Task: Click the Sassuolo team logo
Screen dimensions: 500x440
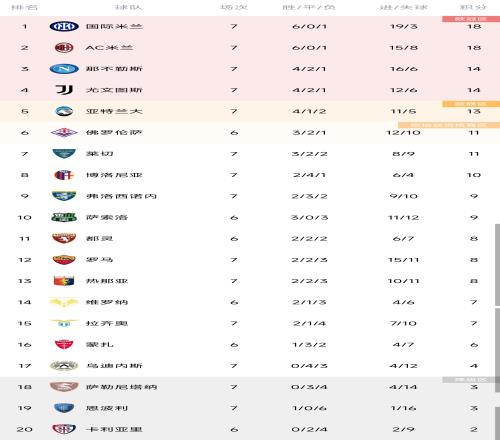Action: pyautogui.click(x=64, y=217)
